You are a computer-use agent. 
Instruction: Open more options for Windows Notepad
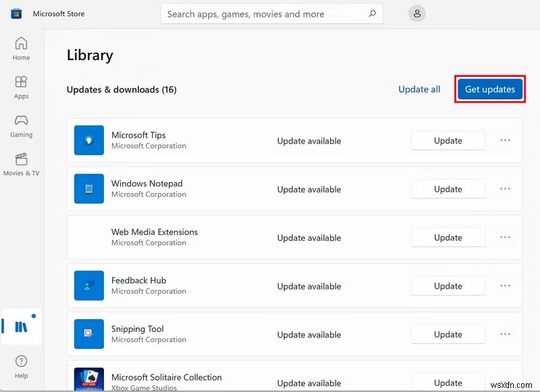tap(505, 189)
